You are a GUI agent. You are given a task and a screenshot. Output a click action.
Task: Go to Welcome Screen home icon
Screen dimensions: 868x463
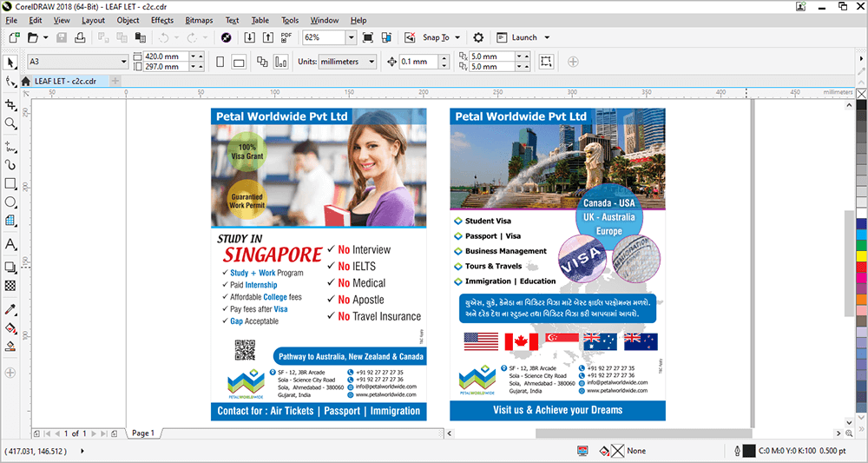pyautogui.click(x=25, y=82)
